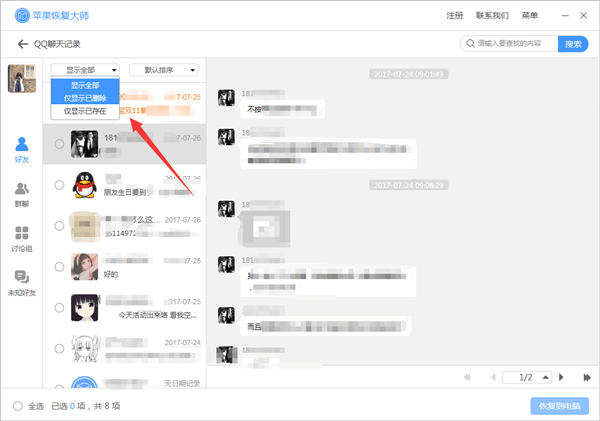This screenshot has width=600, height=421.
Task: Click the 朋友生日要到 message preview
Action: pos(129,193)
